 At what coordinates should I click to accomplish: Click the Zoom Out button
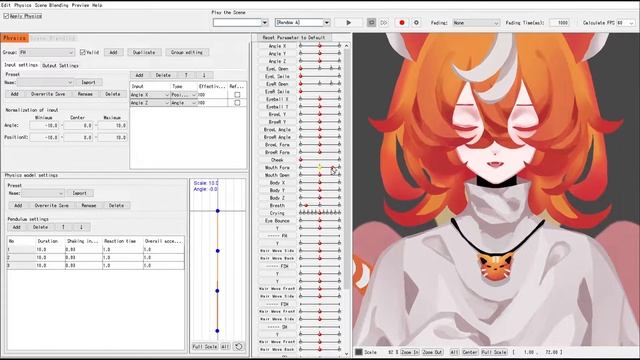click(432, 352)
